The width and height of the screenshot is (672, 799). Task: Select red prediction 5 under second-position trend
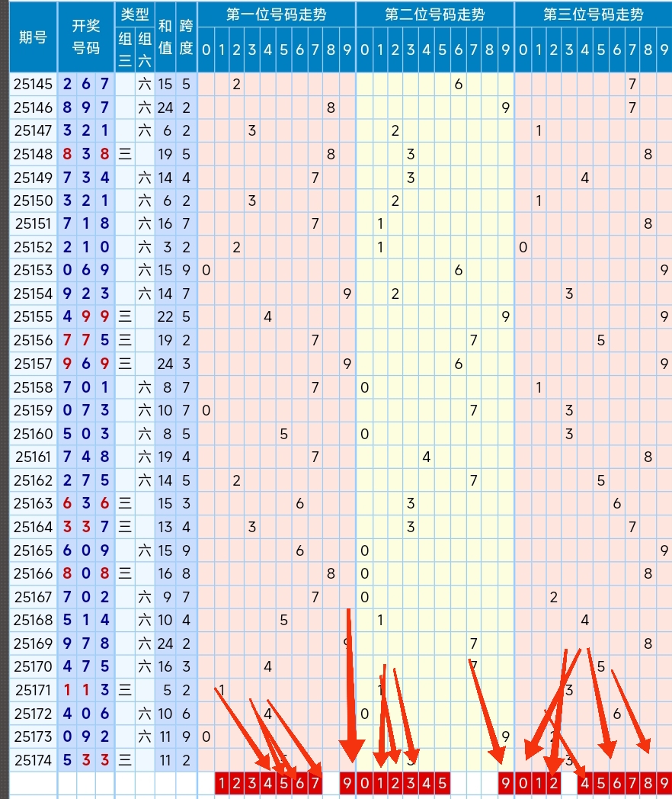(x=442, y=783)
